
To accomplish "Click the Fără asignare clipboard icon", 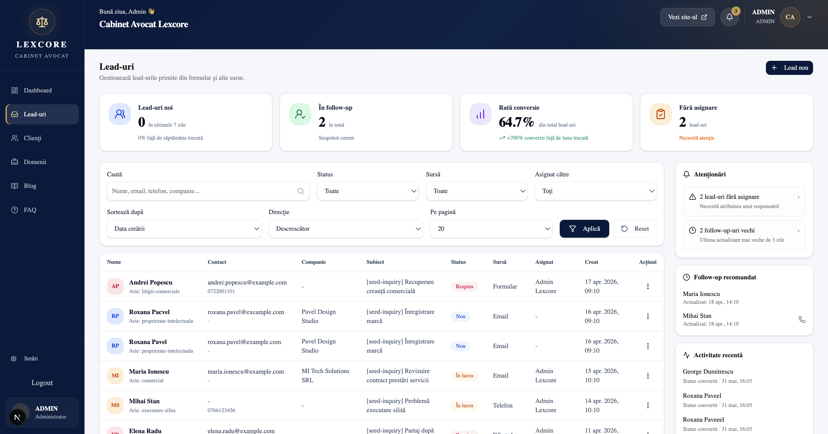I will coord(661,114).
